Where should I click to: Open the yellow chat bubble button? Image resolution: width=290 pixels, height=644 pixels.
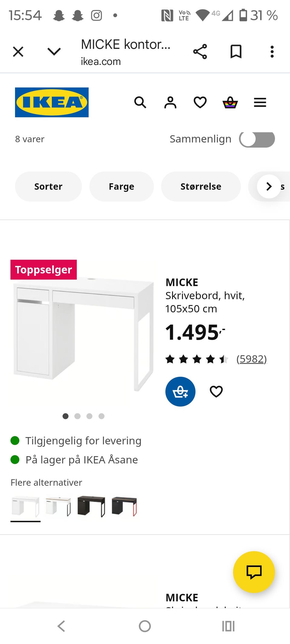point(254,572)
